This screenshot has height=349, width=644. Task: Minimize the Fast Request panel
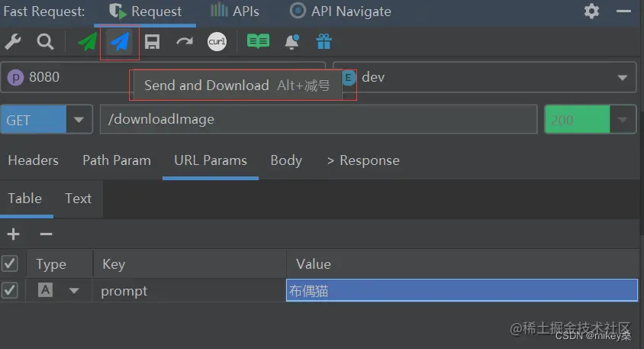pyautogui.click(x=623, y=11)
